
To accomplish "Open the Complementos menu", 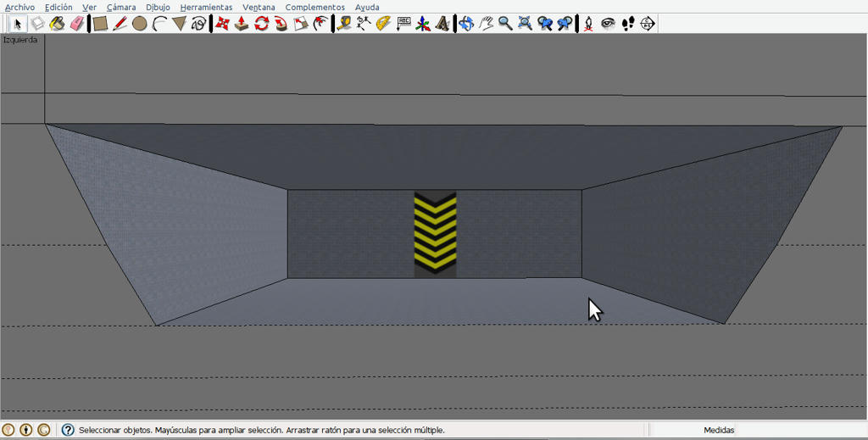I will (315, 7).
